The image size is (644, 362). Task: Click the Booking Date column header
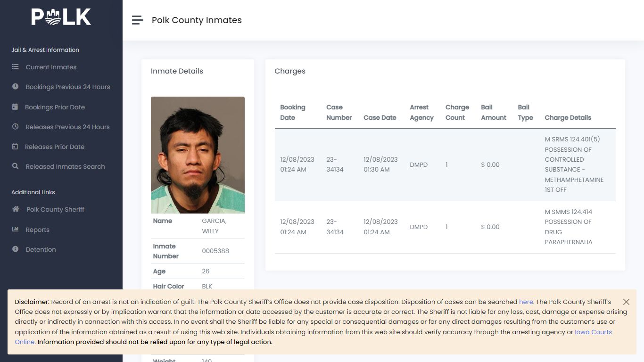coord(293,112)
